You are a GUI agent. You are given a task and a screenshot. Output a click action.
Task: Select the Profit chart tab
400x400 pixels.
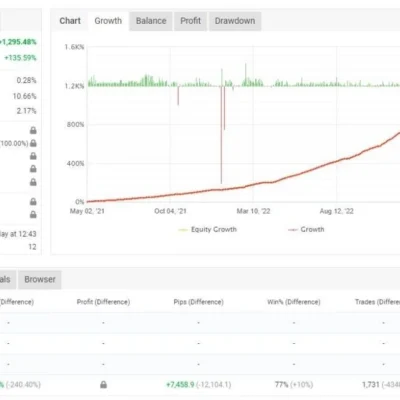(x=190, y=21)
